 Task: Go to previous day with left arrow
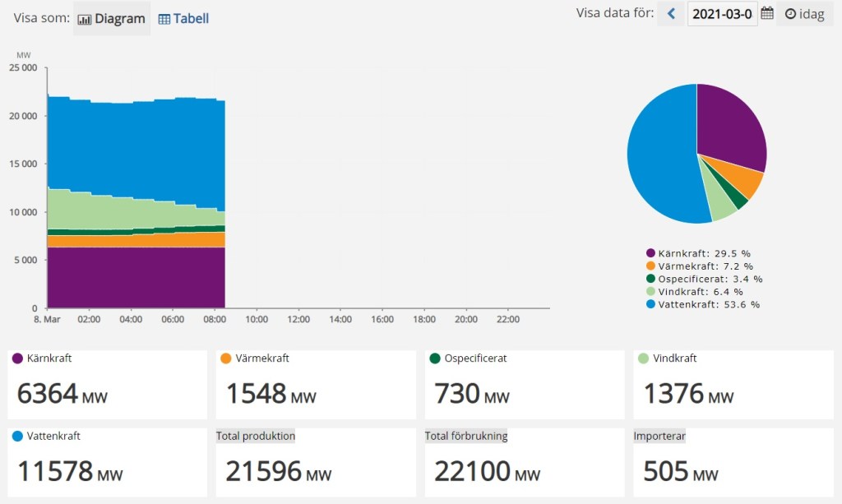670,14
